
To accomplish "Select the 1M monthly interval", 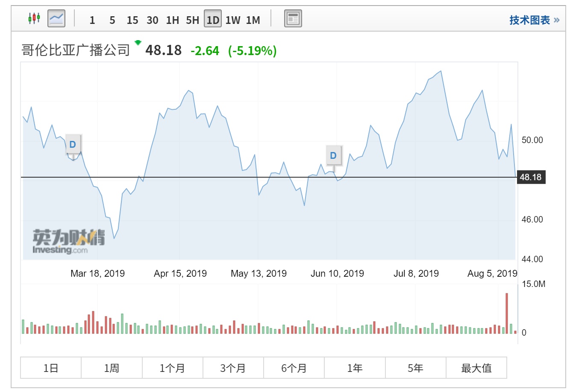I will (x=253, y=20).
